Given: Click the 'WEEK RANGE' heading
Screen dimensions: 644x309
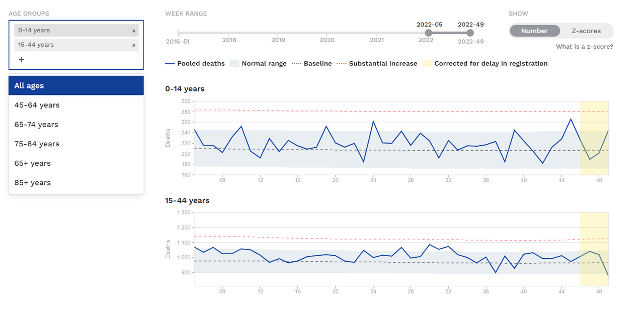Looking at the screenshot, I should pos(186,14).
